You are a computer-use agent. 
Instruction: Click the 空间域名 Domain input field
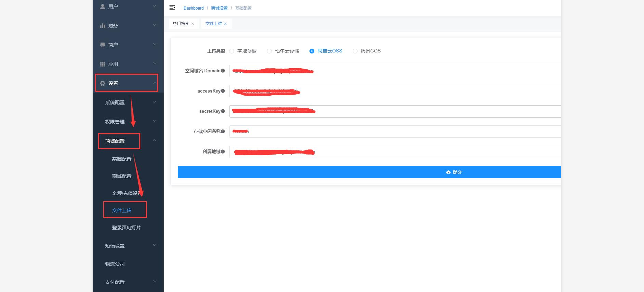pos(395,71)
